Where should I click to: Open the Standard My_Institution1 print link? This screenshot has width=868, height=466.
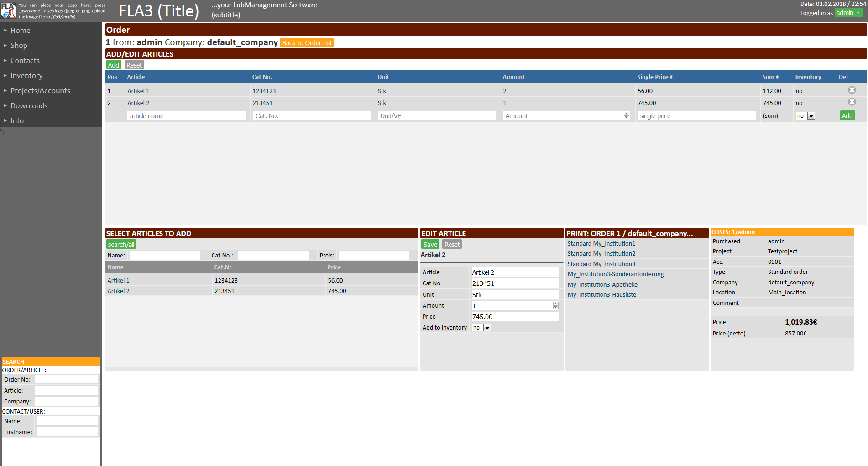601,243
